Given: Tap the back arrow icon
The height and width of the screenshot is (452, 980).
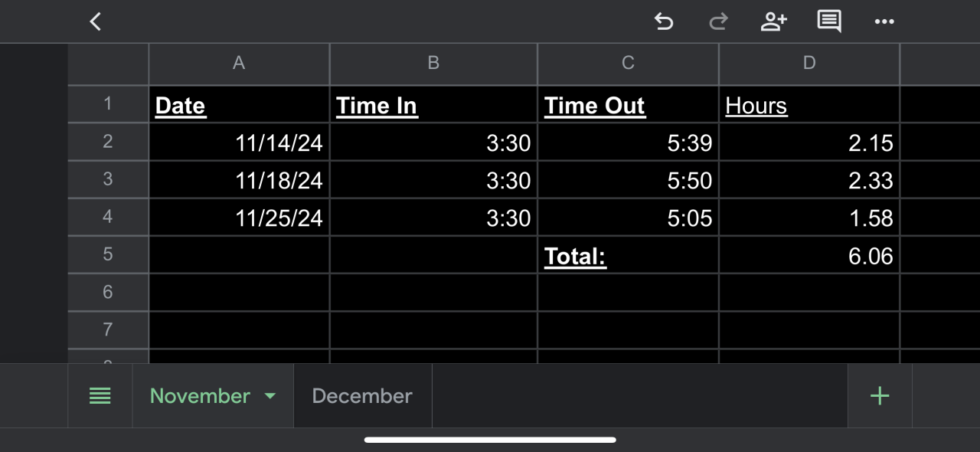Looking at the screenshot, I should (x=96, y=21).
